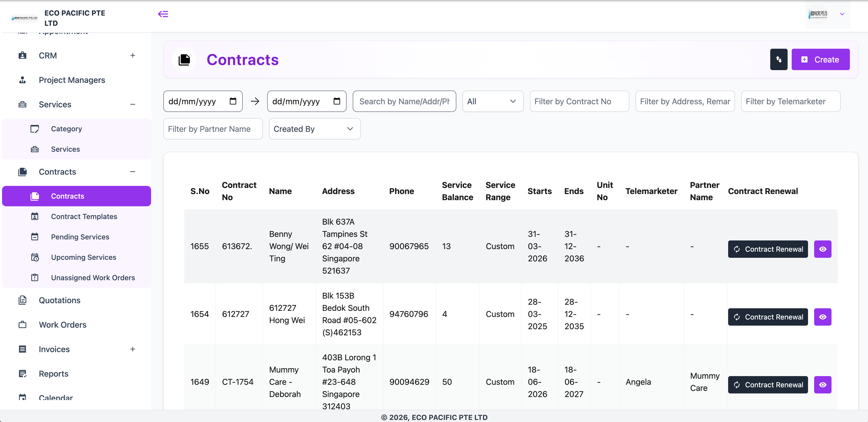Click contract number CT-1754

point(238,382)
